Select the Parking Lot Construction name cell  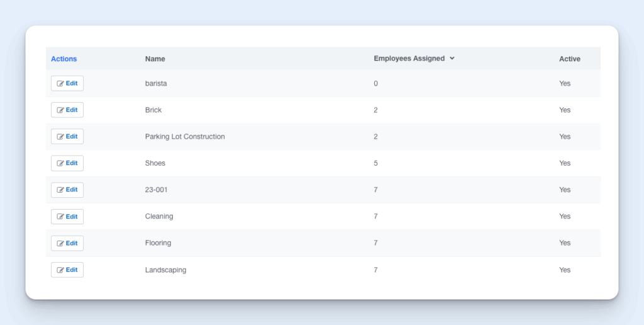coord(184,137)
